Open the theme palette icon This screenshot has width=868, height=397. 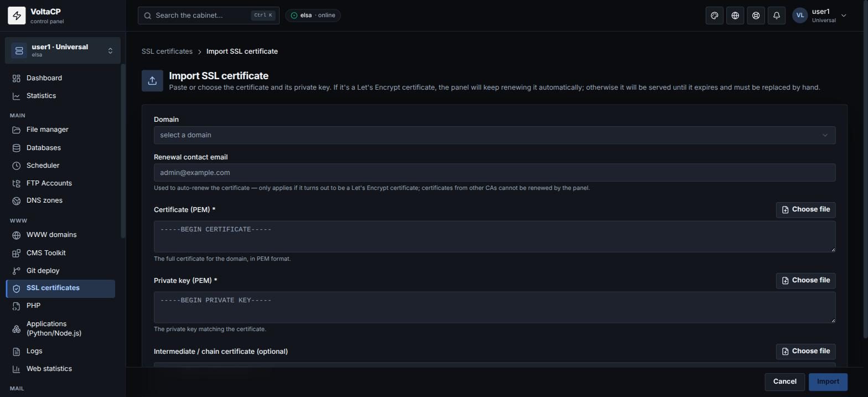click(715, 16)
